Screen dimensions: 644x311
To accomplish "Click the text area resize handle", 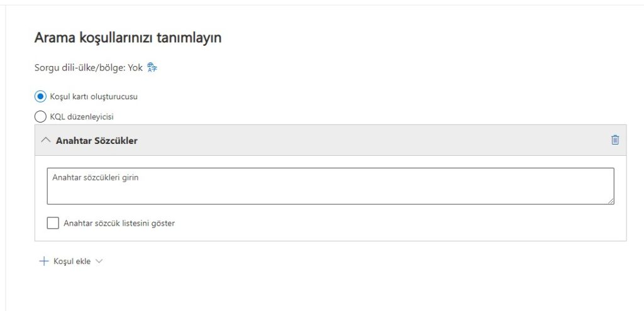I will [x=611, y=200].
